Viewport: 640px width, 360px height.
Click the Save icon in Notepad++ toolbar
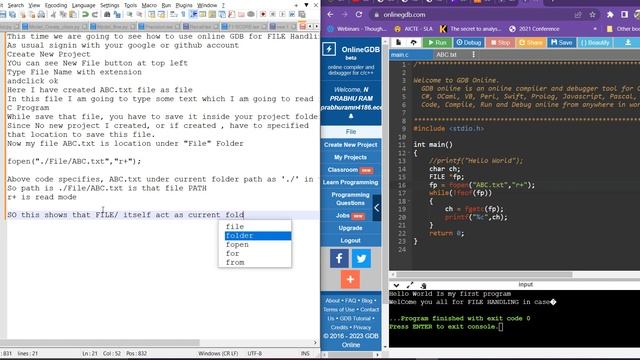pyautogui.click(x=3, y=14)
